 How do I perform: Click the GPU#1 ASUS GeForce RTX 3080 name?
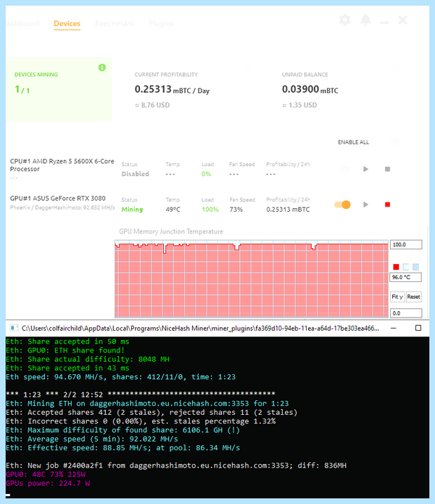(58, 198)
